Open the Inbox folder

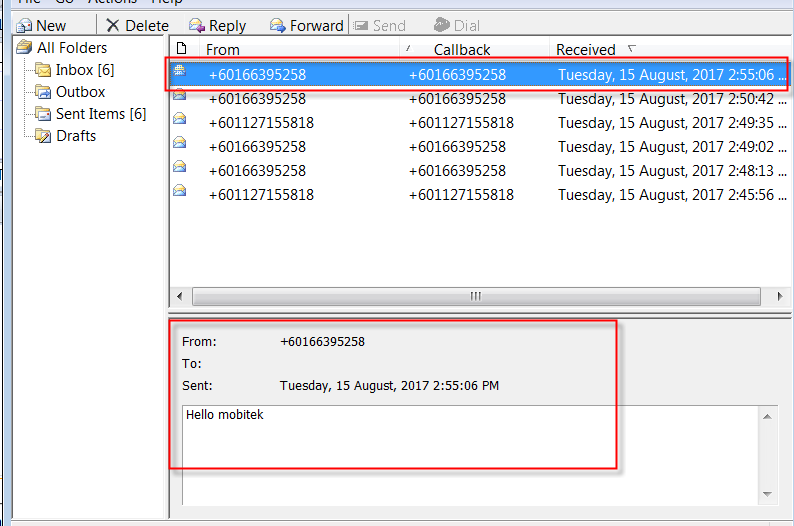(84, 70)
